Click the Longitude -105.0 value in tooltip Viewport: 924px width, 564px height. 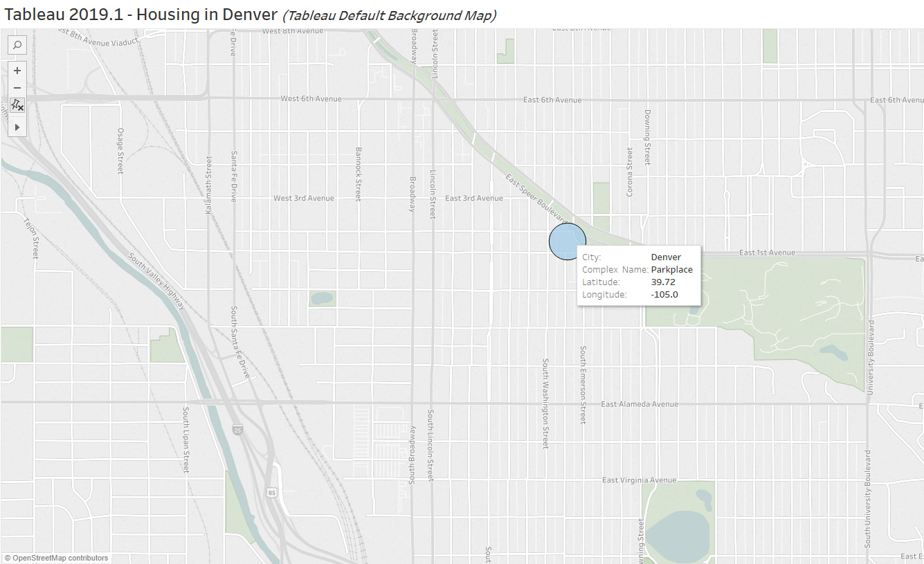(664, 294)
